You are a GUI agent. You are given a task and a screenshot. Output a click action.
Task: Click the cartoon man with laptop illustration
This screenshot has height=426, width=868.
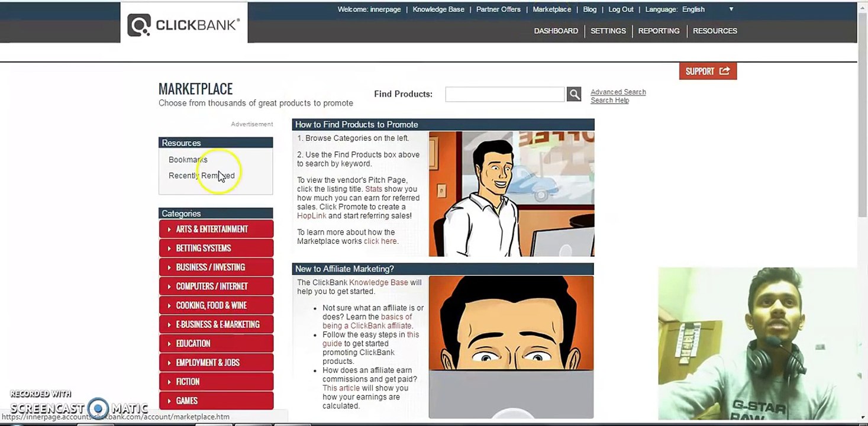[x=511, y=193]
